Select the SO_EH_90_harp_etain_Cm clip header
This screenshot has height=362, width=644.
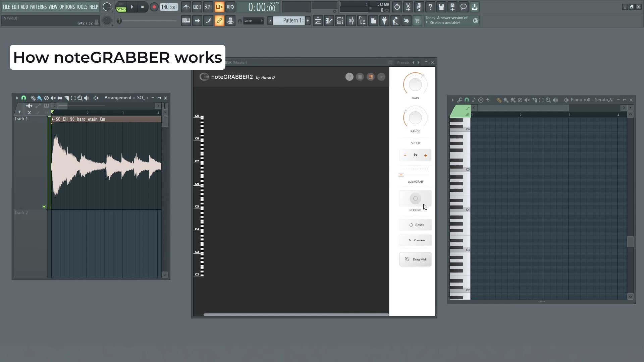tap(106, 119)
